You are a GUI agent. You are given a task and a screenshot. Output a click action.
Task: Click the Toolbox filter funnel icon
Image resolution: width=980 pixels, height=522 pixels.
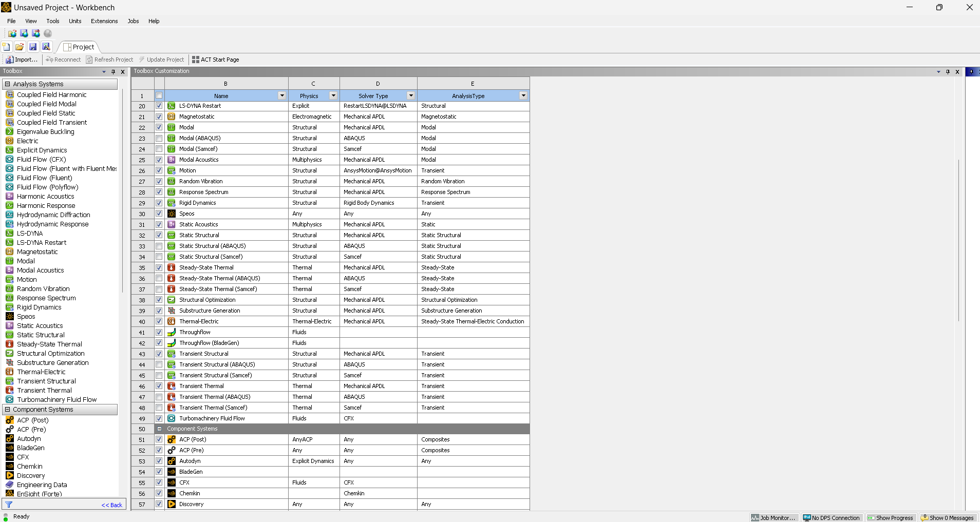[9, 505]
